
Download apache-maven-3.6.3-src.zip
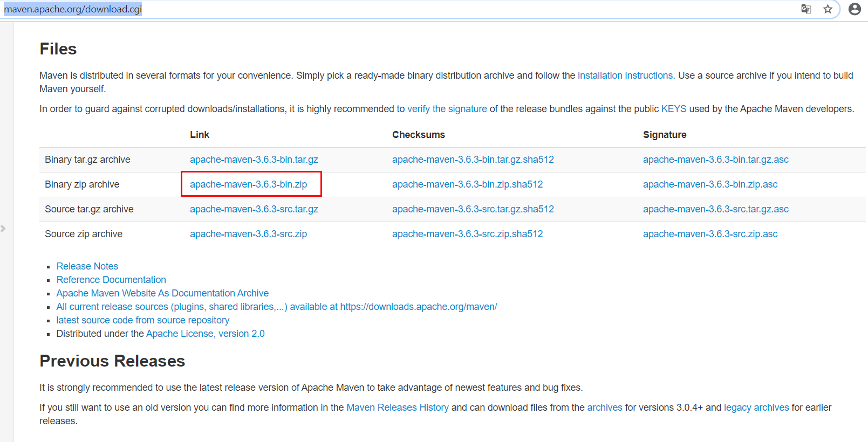click(249, 234)
